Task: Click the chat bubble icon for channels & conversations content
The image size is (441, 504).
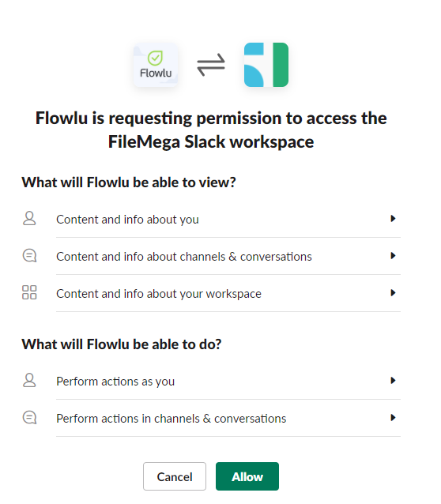Action: click(x=29, y=256)
